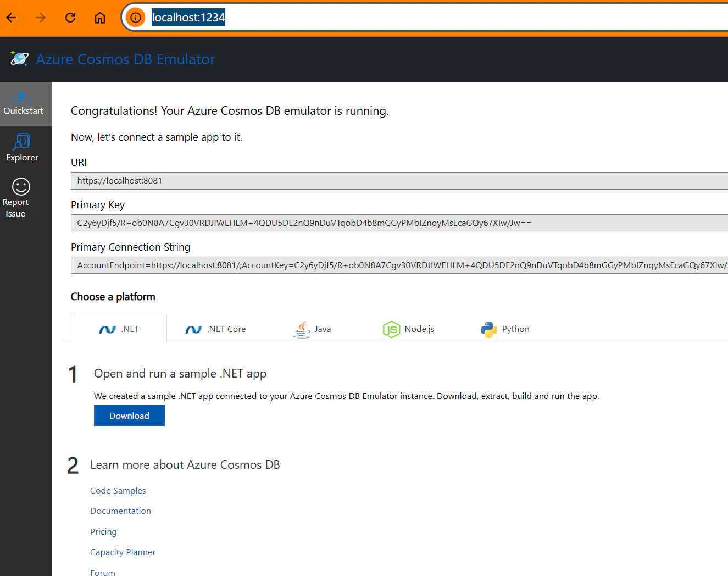This screenshot has width=728, height=576.
Task: Switch to the Node.js platform tab
Action: click(x=408, y=329)
